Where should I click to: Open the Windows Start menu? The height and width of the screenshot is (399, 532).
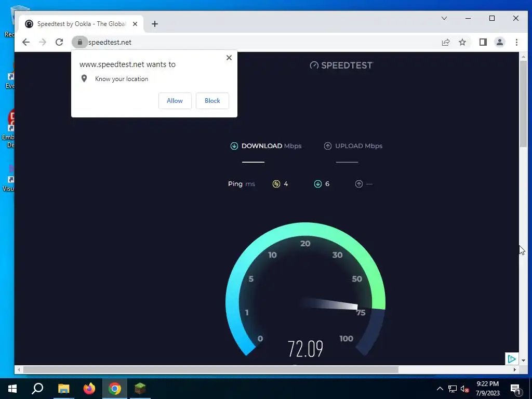point(12,389)
